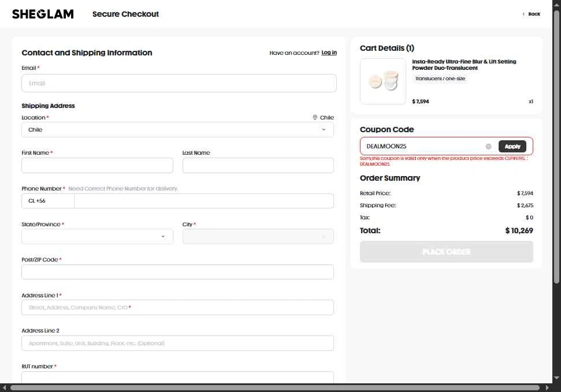561x392 pixels.
Task: Click the horizontal scrollbar thumb
Action: pyautogui.click(x=275, y=388)
